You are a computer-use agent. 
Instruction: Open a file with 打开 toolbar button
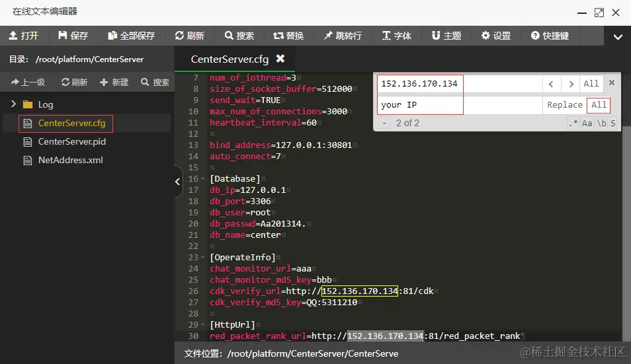[24, 36]
